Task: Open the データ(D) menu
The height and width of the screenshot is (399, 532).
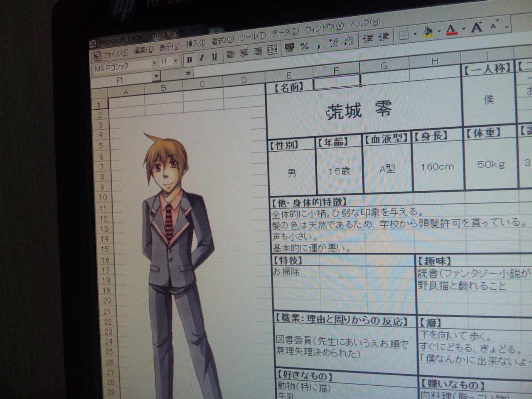Action: tap(286, 32)
